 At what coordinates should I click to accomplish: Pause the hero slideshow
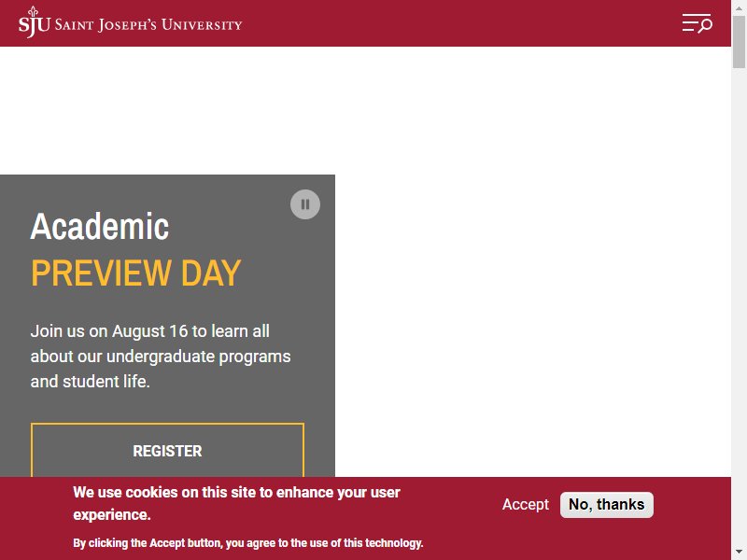[x=305, y=204]
